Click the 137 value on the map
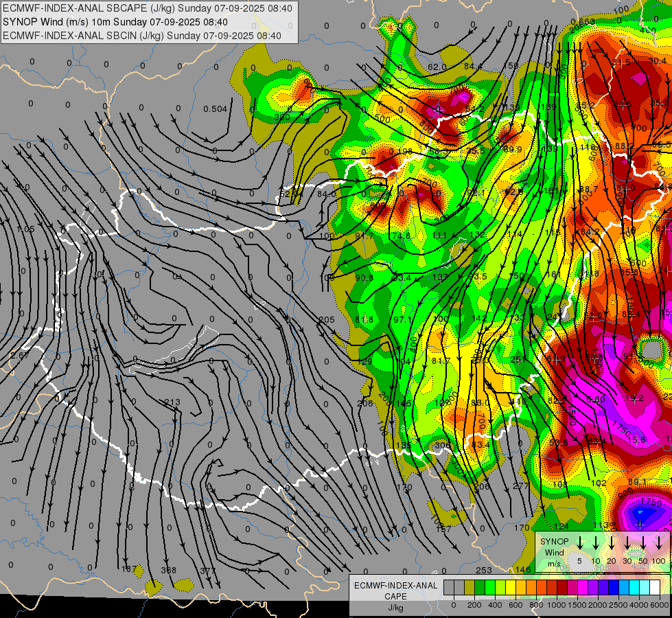Viewport: 672px width, 618px height. (x=440, y=277)
